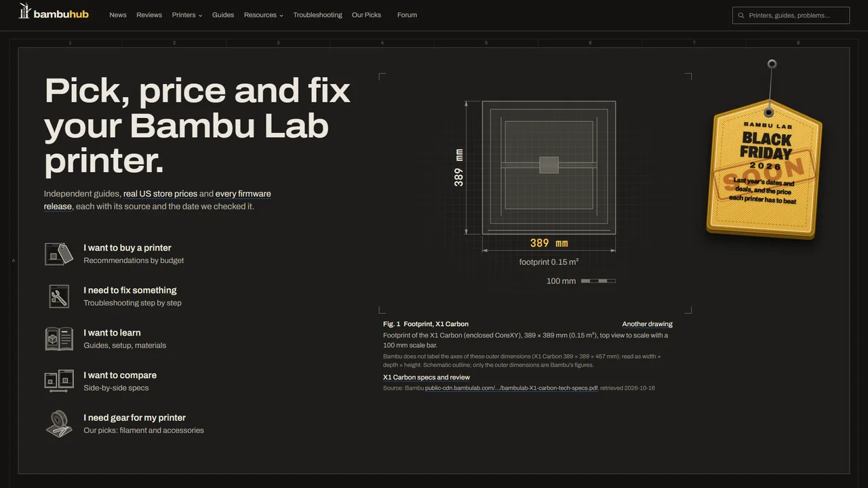Click the "Side-by-side specs" subtitle
This screenshot has width=868, height=488.
click(x=116, y=388)
